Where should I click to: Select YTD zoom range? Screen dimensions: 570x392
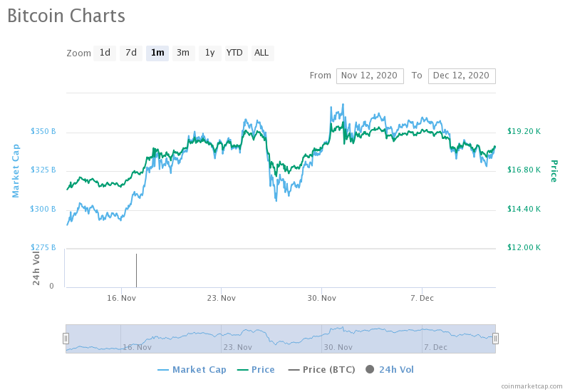[236, 53]
